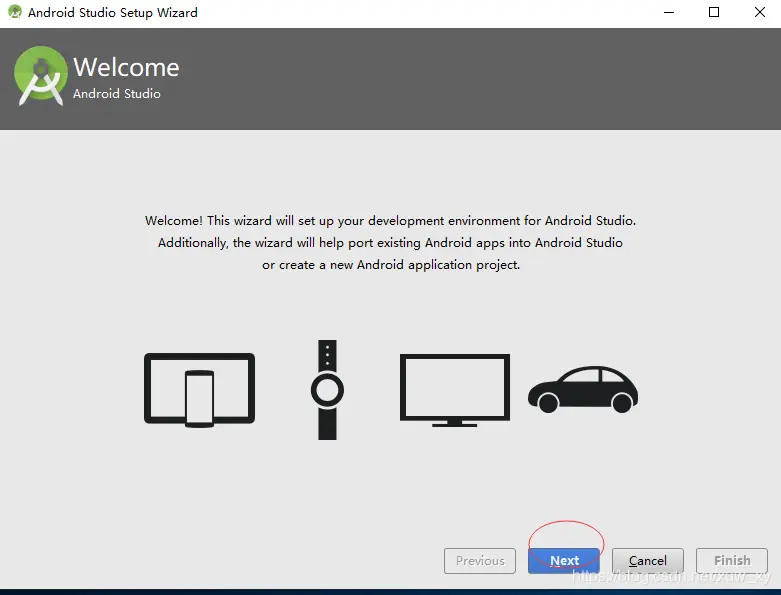Maximize the Setup Wizard window

(x=714, y=12)
